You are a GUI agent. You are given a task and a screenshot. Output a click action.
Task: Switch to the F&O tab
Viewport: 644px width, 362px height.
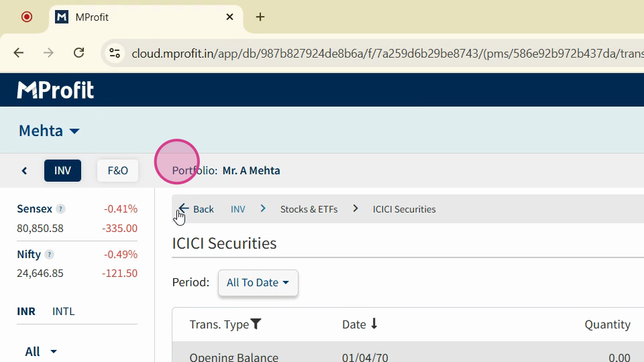(x=117, y=171)
